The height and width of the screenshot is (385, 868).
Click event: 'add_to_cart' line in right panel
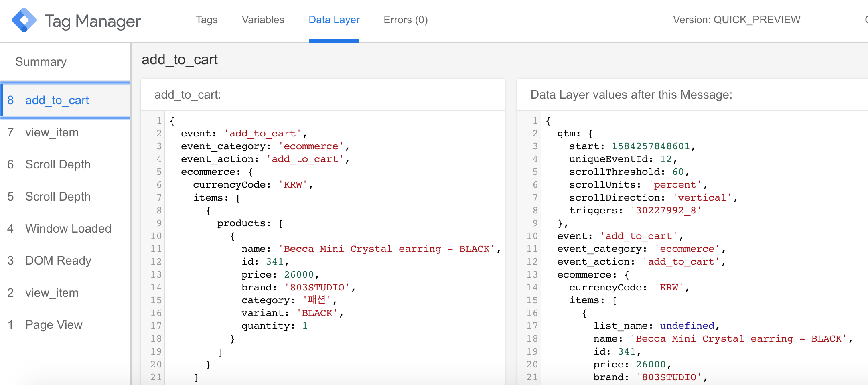click(x=620, y=236)
